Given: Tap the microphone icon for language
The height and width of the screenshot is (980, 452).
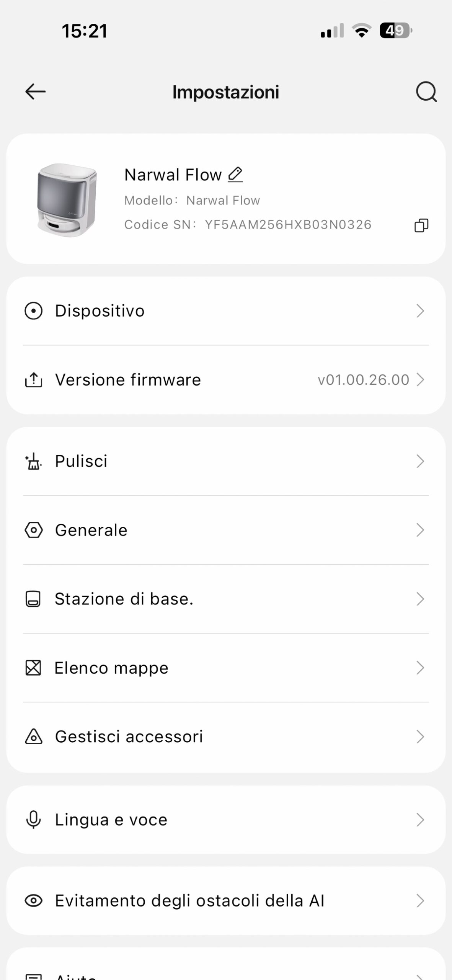Looking at the screenshot, I should coord(33,820).
